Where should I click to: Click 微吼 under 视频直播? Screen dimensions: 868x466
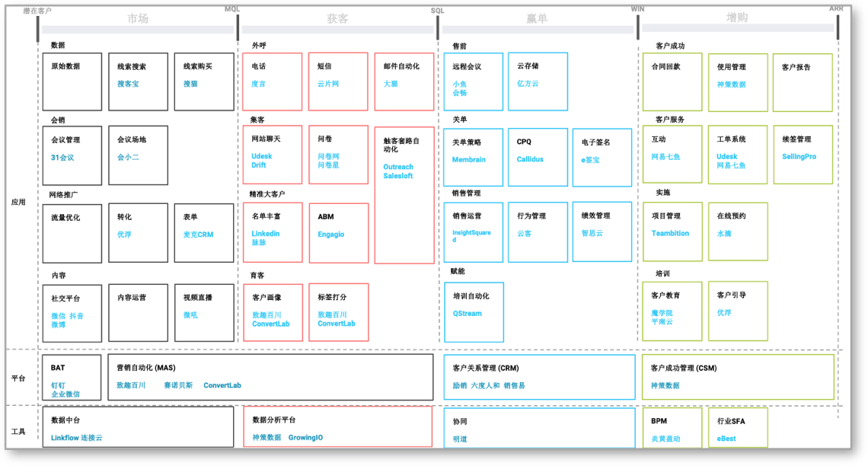pos(190,315)
